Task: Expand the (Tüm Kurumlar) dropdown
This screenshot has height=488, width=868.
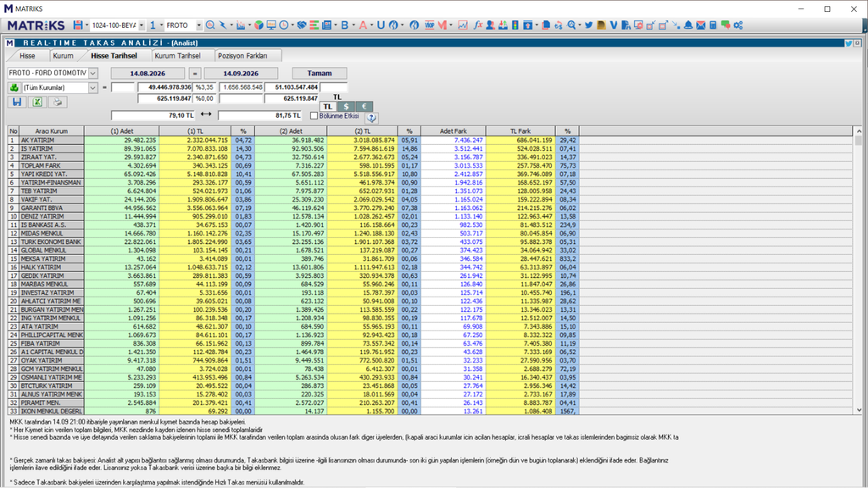Action: (x=93, y=87)
